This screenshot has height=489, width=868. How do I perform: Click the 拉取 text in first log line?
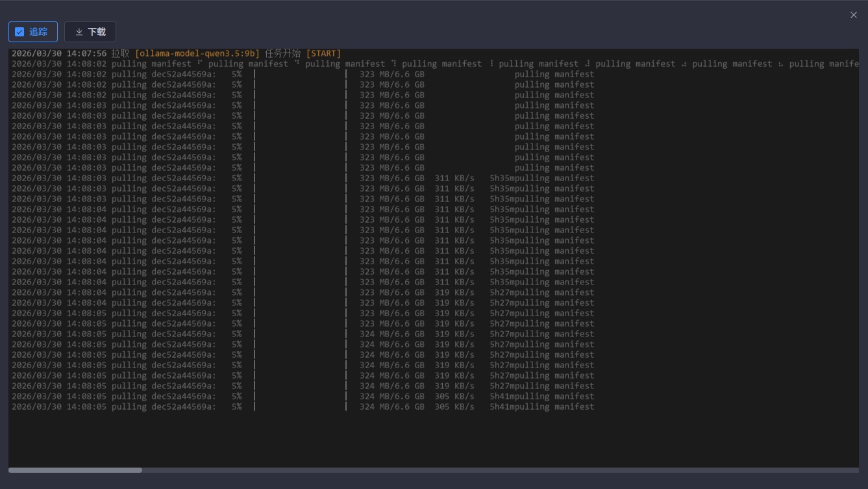click(x=120, y=53)
